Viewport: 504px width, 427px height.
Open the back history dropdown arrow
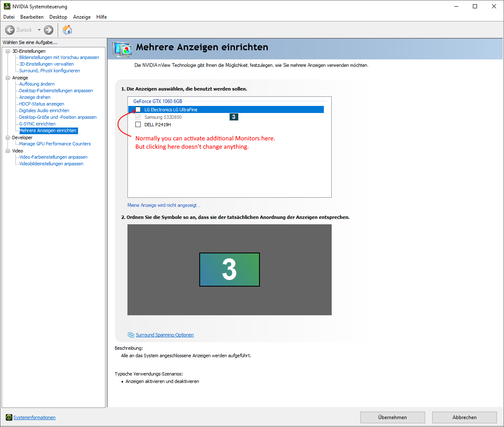coord(39,30)
